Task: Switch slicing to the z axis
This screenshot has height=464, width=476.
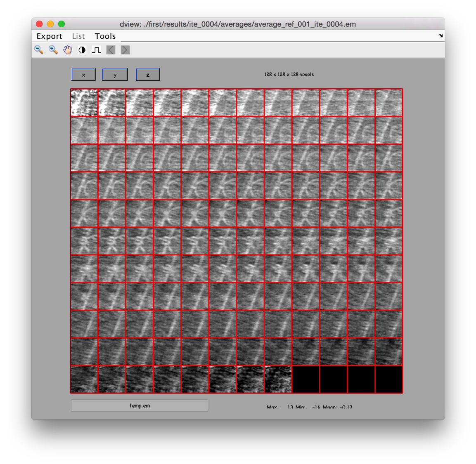Action: (x=148, y=75)
